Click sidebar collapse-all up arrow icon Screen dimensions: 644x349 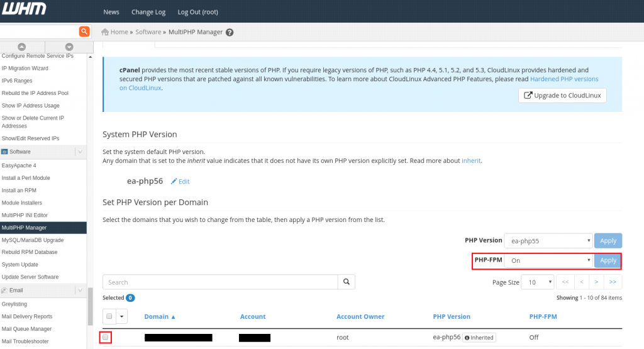pyautogui.click(x=22, y=47)
